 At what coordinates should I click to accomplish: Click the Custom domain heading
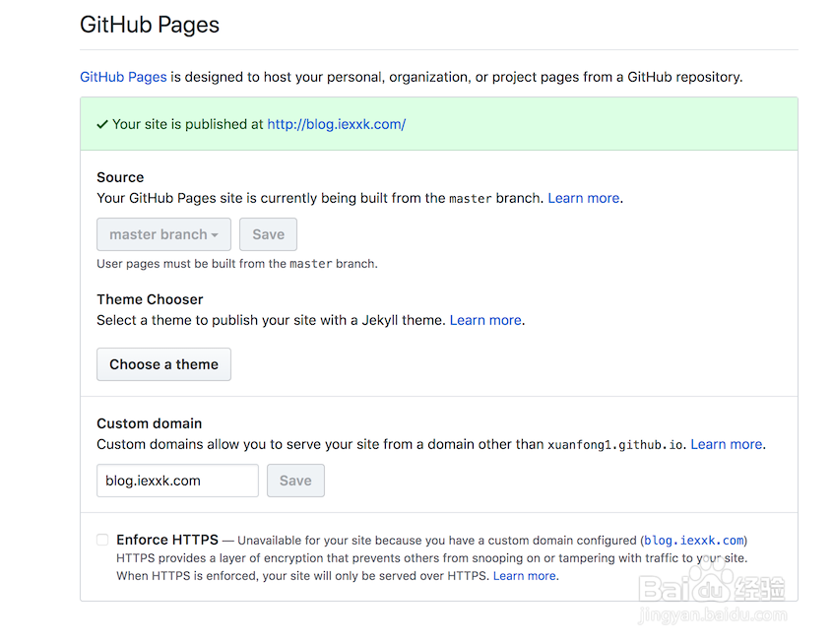point(149,423)
